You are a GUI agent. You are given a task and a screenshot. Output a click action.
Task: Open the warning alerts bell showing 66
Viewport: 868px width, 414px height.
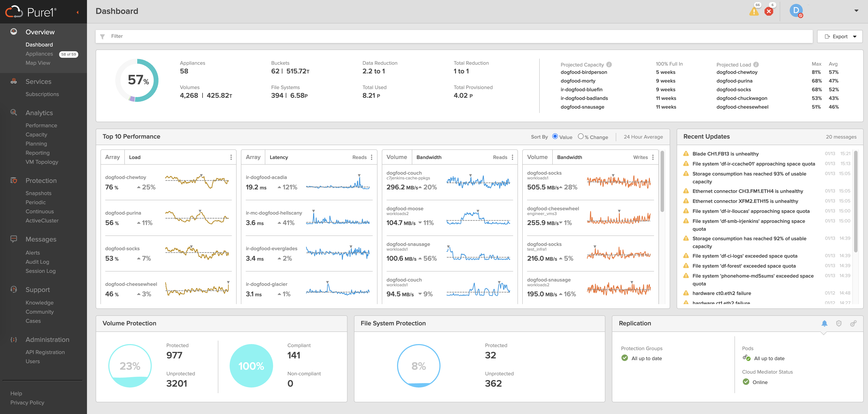(754, 11)
